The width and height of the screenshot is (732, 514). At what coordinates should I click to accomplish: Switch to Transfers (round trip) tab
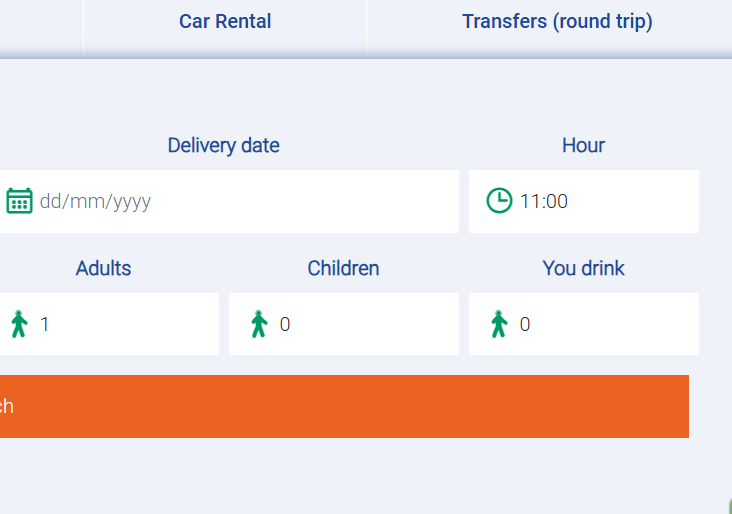tap(557, 22)
